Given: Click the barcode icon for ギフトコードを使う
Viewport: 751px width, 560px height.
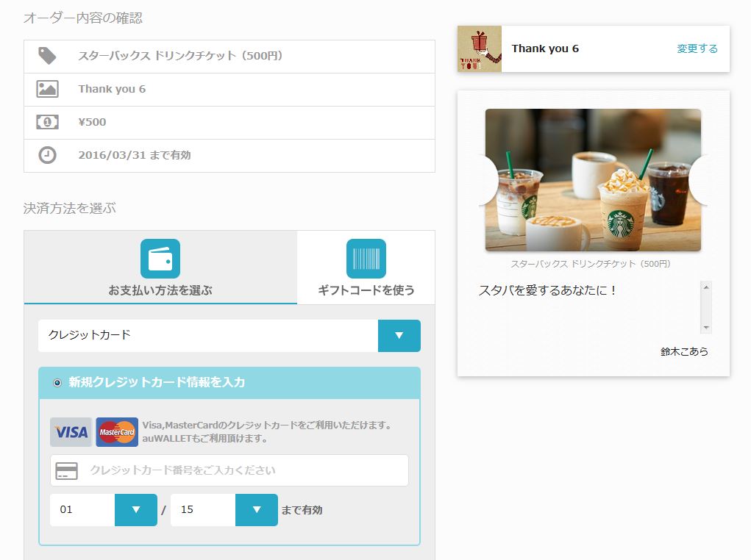Looking at the screenshot, I should (x=366, y=259).
